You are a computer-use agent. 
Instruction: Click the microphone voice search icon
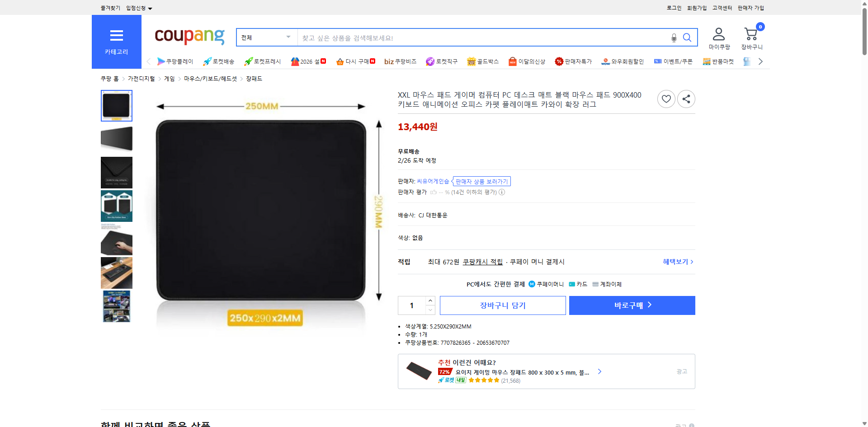[x=674, y=38]
